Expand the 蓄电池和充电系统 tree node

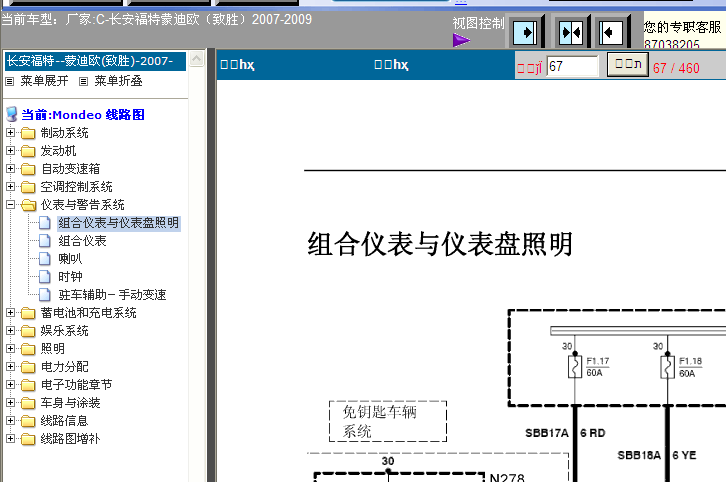tap(10, 313)
